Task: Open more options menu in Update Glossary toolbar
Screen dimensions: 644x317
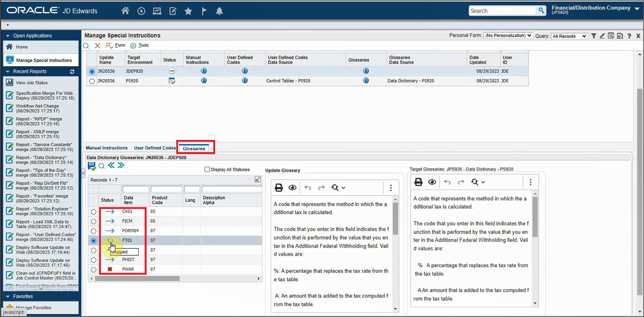Action: pos(391,187)
